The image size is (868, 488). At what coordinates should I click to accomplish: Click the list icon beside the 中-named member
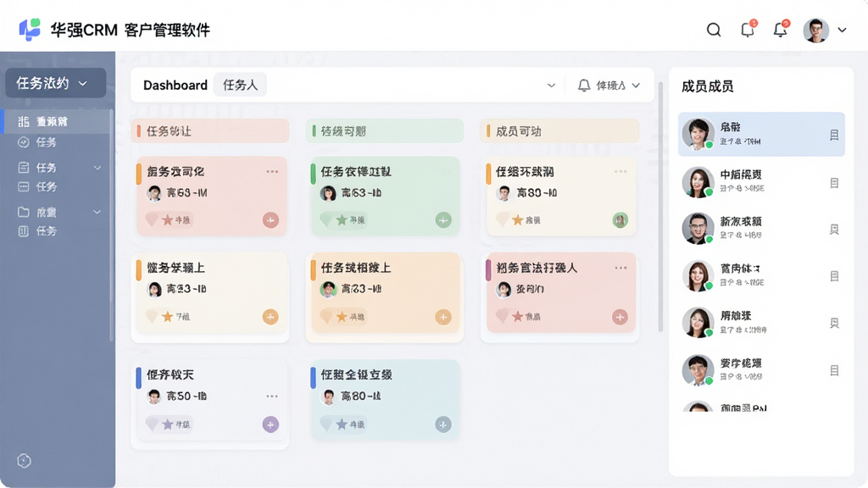[x=834, y=183]
